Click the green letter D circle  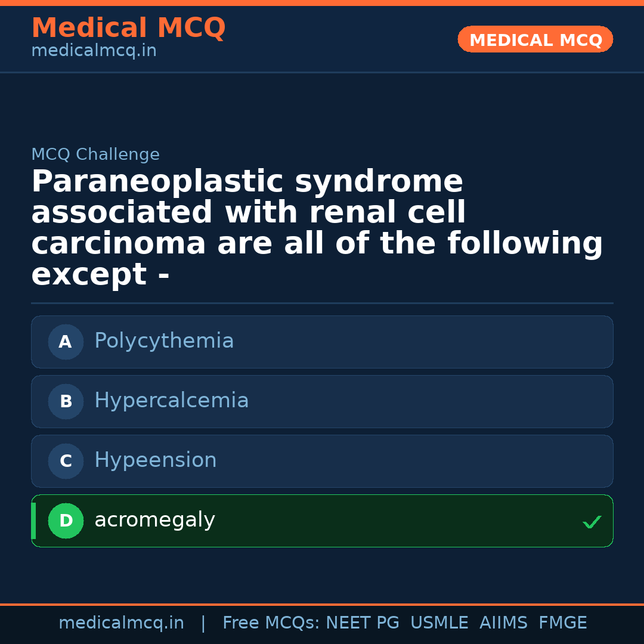[66, 521]
